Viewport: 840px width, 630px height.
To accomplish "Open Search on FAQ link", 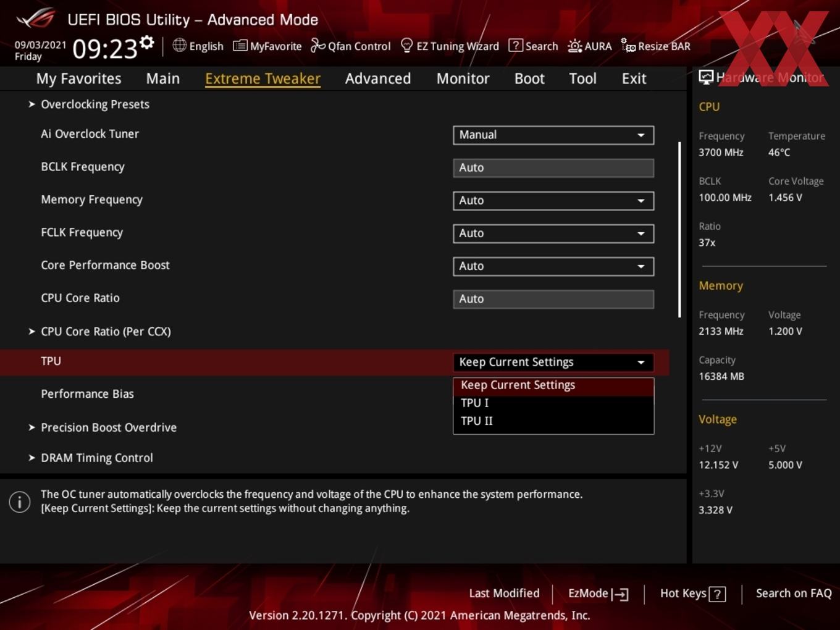I will [794, 594].
